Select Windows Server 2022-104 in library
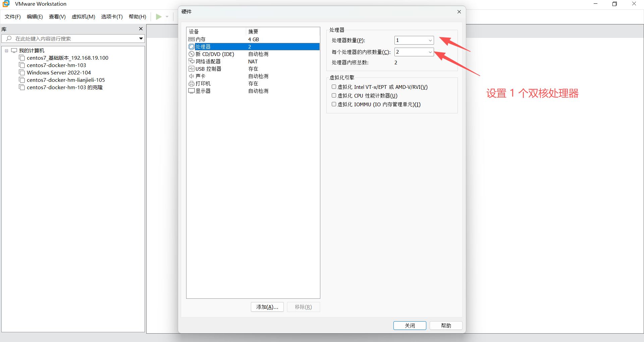 59,72
